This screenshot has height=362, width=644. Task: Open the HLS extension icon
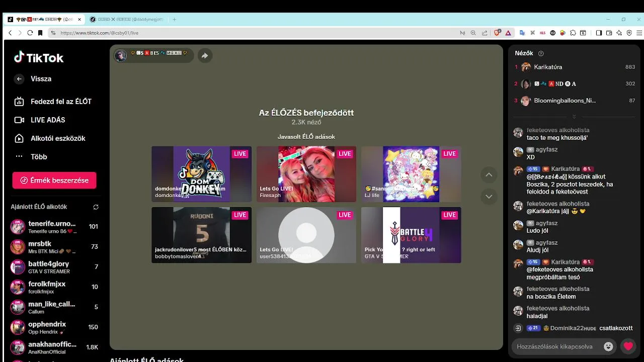(x=542, y=33)
